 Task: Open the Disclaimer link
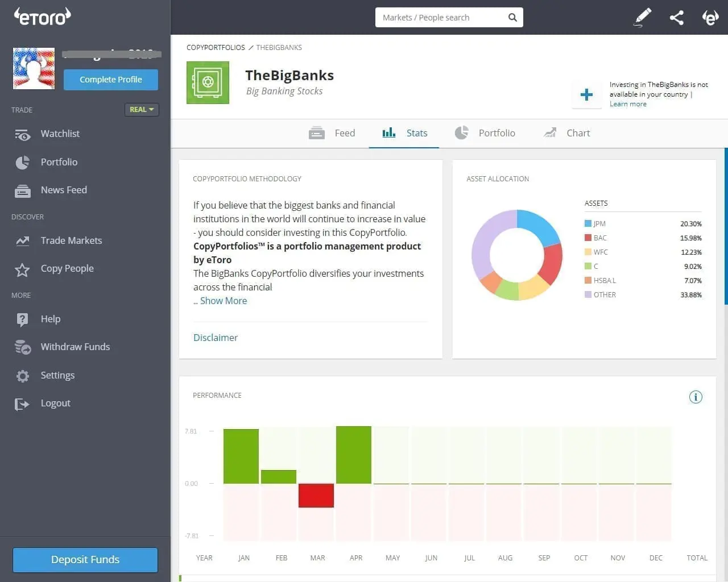[x=216, y=337]
